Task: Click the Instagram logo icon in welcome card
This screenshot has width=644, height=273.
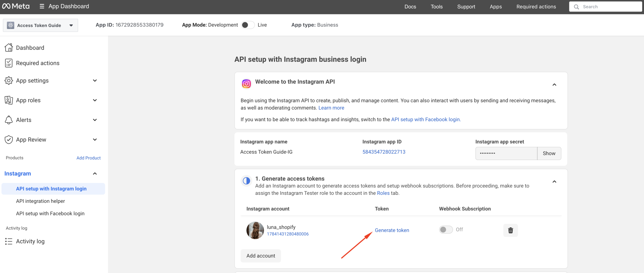Action: pos(246,84)
